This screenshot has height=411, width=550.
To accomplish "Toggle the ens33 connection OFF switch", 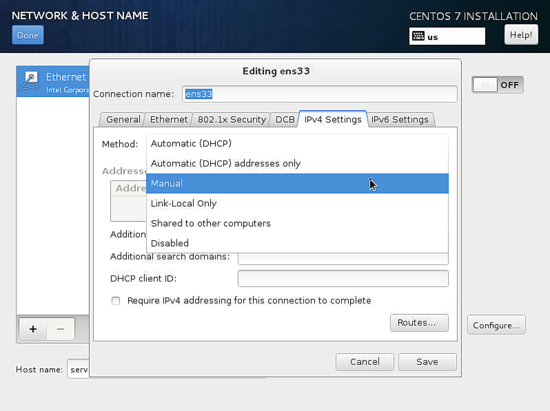I will click(497, 85).
